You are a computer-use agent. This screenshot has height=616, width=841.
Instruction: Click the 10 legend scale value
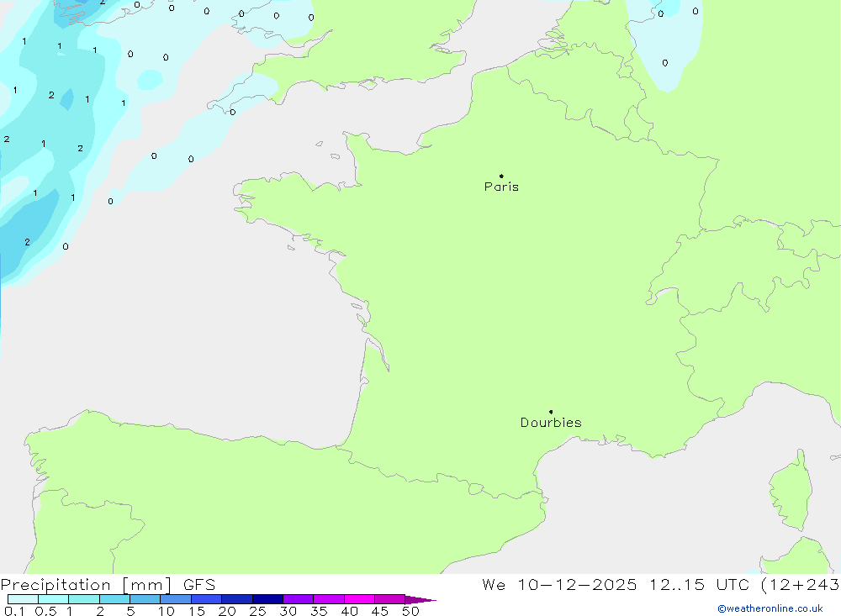tap(167, 611)
